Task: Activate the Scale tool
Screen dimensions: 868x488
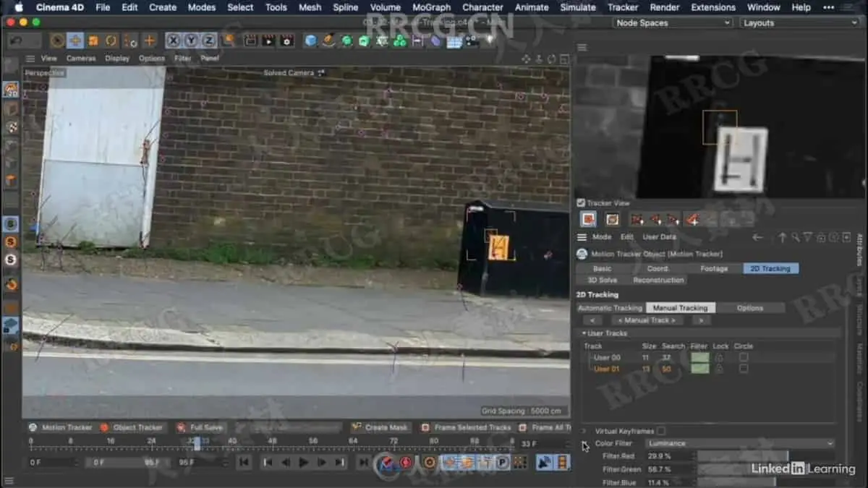Action: pos(93,40)
